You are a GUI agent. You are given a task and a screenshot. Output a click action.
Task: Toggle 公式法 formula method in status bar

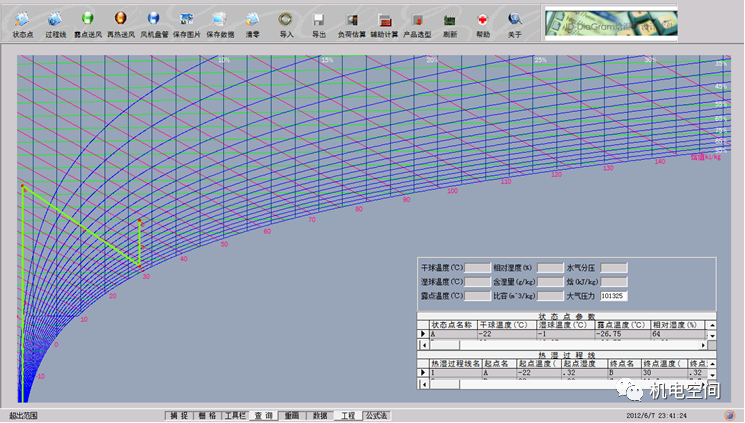click(376, 416)
